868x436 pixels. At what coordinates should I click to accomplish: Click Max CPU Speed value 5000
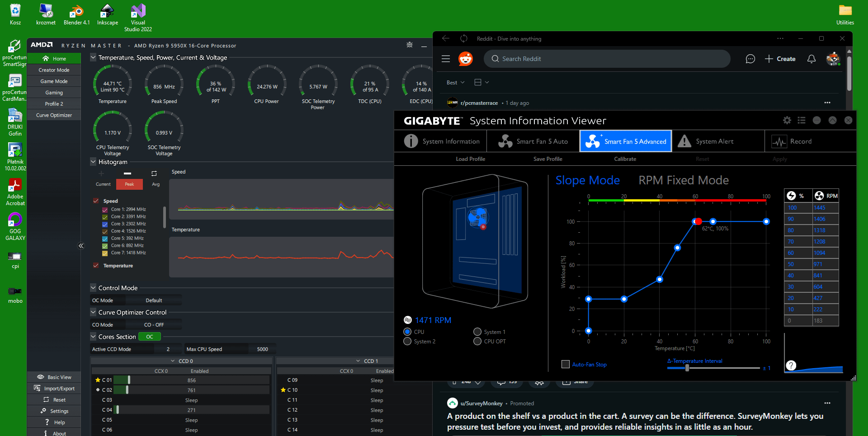pos(262,349)
